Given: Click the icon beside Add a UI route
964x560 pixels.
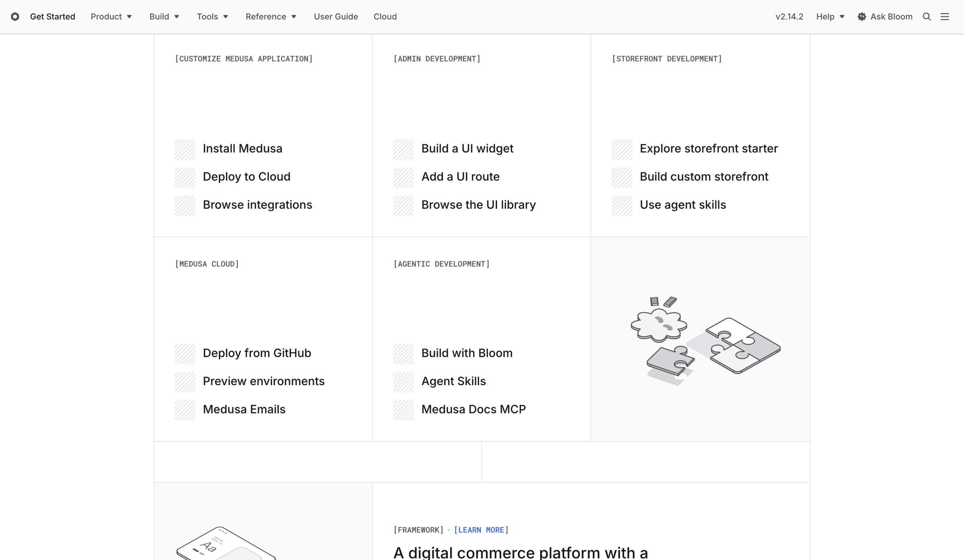Looking at the screenshot, I should (x=403, y=177).
